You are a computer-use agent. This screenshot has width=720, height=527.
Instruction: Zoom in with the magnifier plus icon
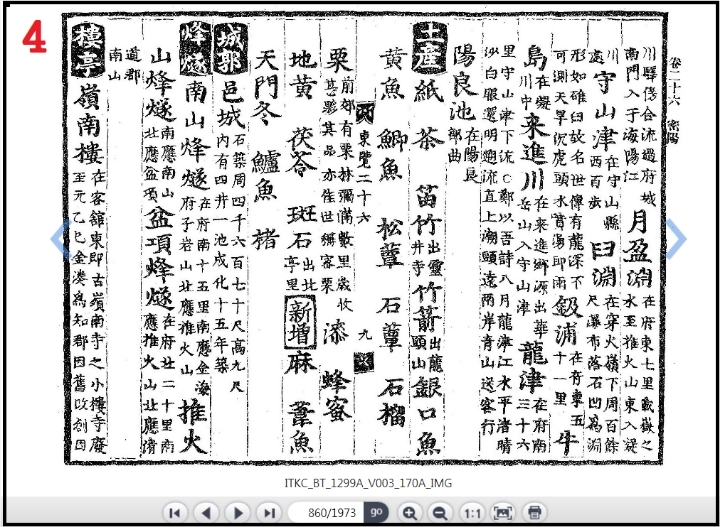tap(408, 512)
